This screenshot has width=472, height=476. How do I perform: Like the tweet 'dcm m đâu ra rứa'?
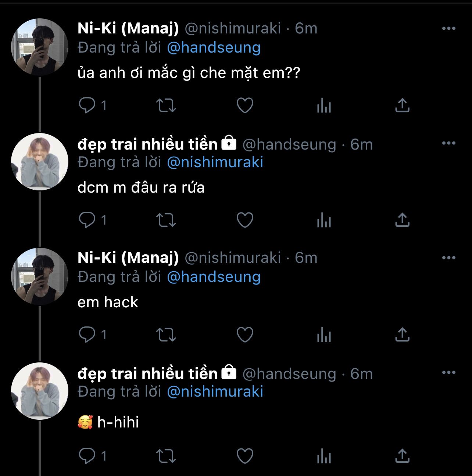point(245,221)
